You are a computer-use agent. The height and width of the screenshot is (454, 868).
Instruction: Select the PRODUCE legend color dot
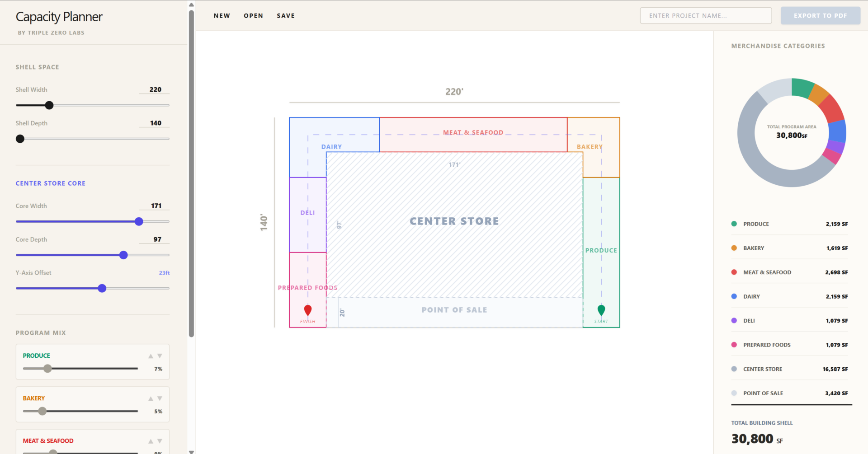coord(734,224)
